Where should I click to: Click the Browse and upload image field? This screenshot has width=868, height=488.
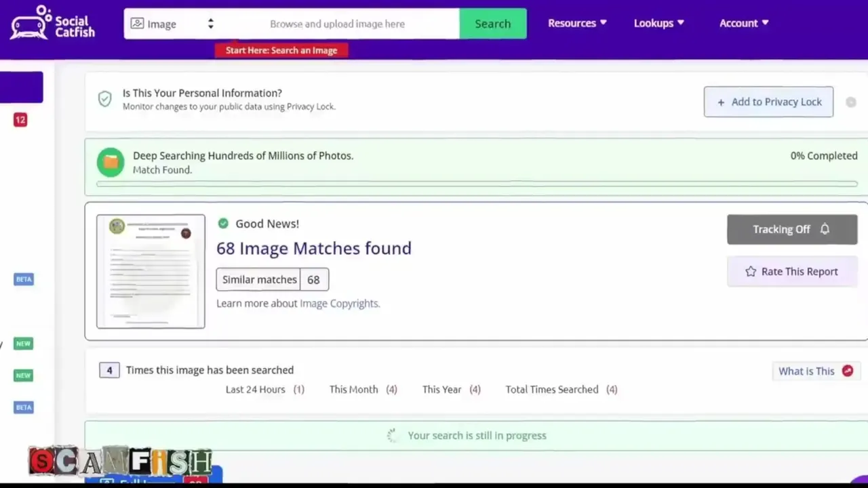pyautogui.click(x=337, y=24)
